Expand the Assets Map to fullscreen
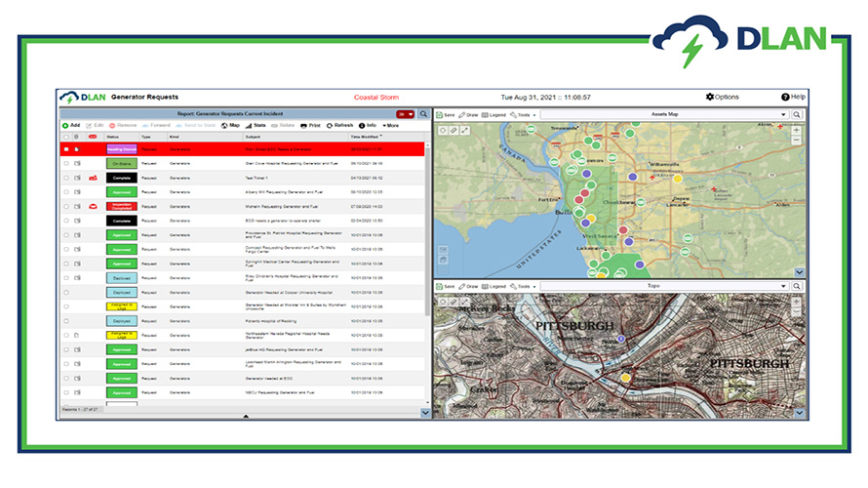868x488 pixels. (464, 130)
